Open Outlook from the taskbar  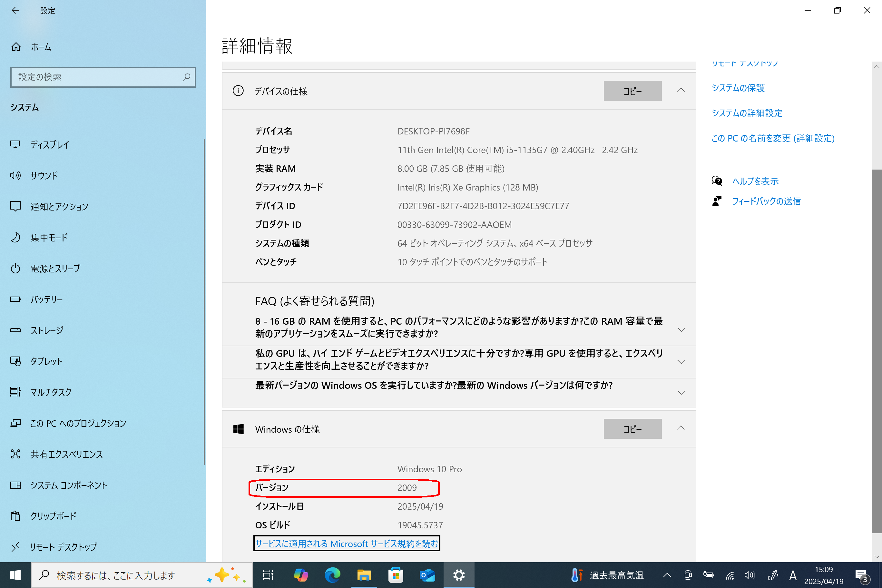coord(427,575)
